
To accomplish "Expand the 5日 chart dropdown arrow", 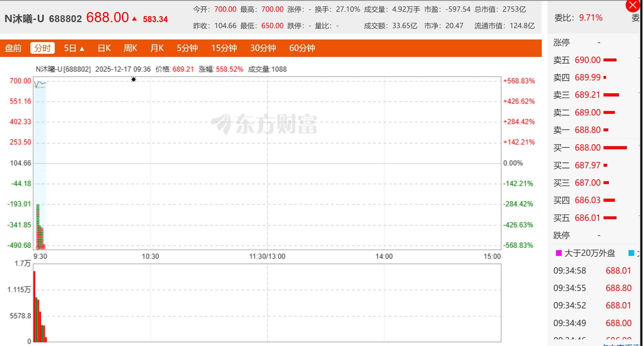I will pyautogui.click(x=82, y=49).
